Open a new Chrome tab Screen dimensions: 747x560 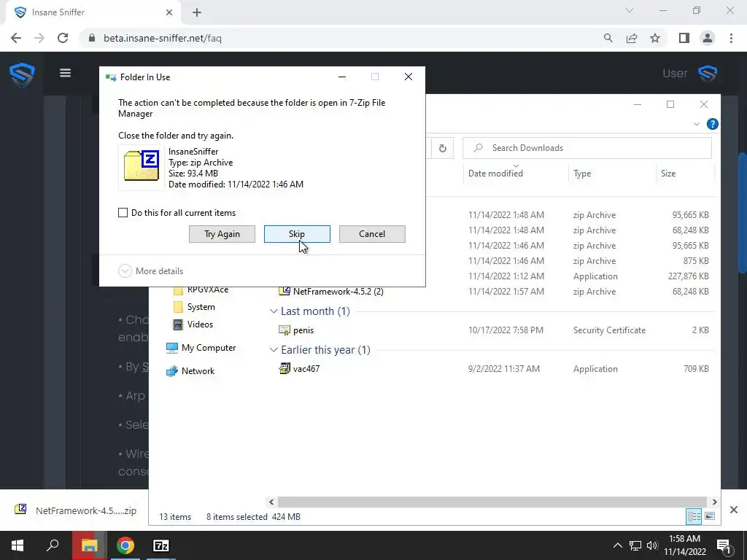[x=197, y=13]
